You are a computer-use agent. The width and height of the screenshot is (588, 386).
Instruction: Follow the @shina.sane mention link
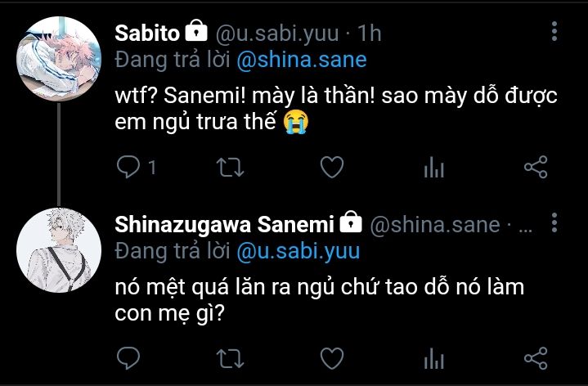[302, 60]
